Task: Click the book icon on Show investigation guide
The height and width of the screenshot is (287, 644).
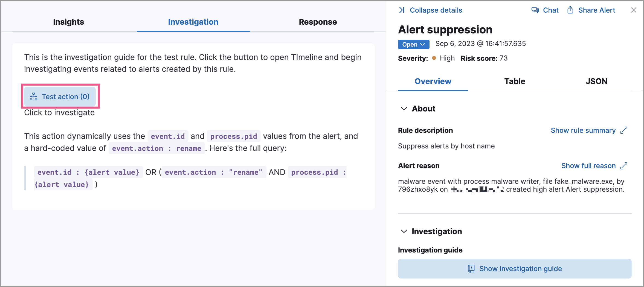Action: point(471,269)
